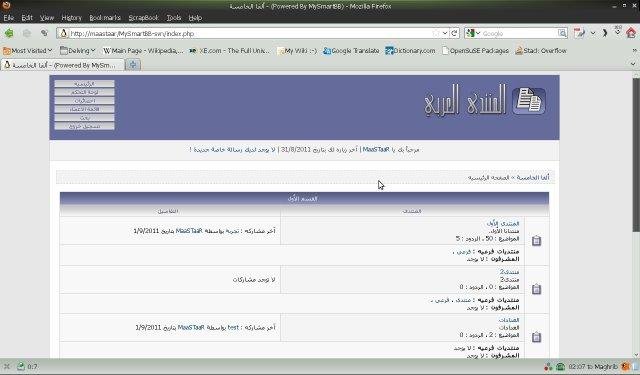
Task: Click the 02:07 to Maghrib status text
Action: point(593,367)
